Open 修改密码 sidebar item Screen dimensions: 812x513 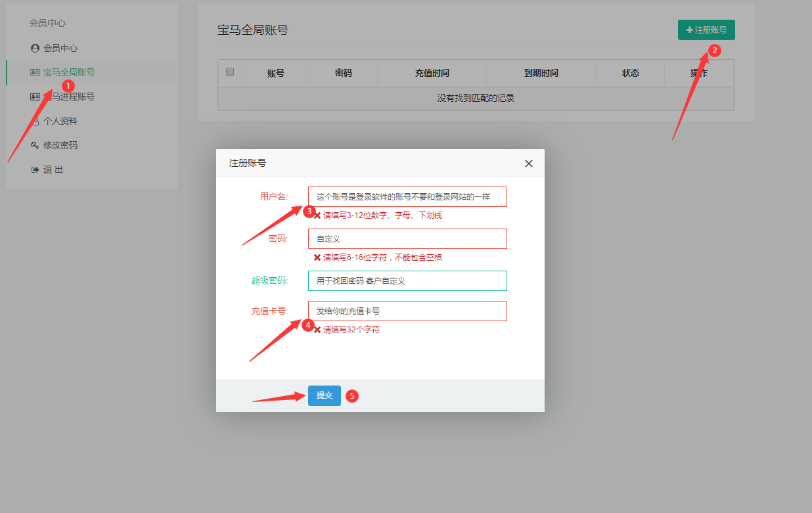coord(60,145)
